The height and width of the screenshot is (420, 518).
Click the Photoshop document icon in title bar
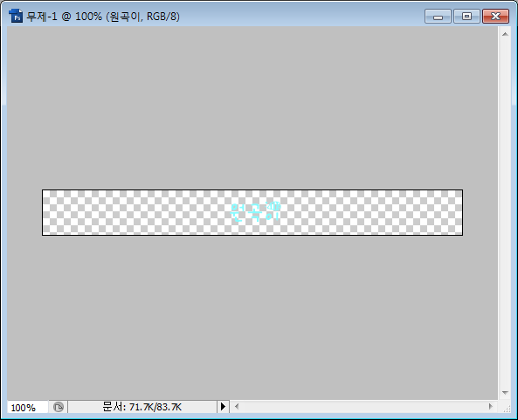(16, 16)
